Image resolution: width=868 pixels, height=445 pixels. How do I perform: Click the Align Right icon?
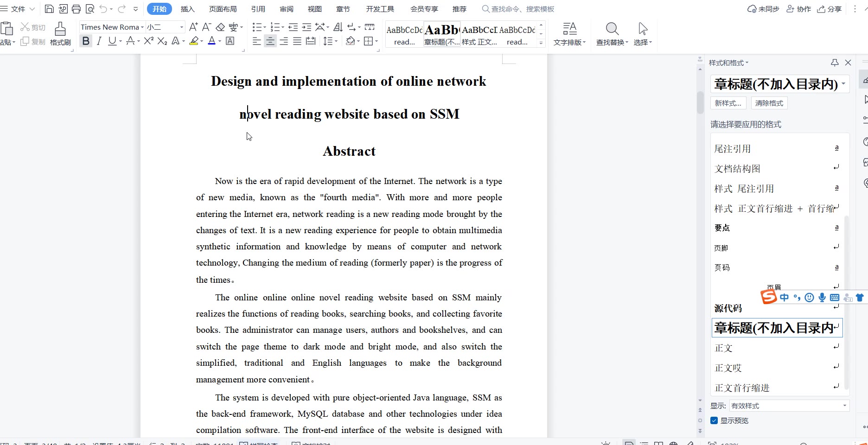tap(284, 41)
